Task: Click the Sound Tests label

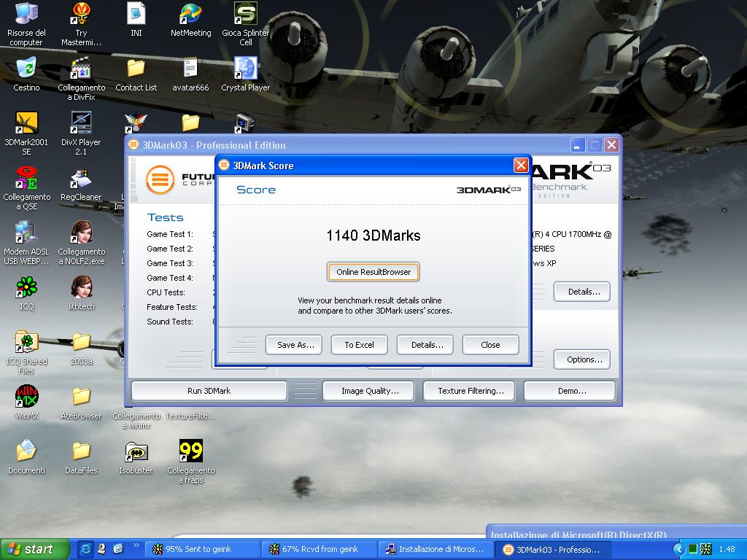Action: click(x=169, y=322)
